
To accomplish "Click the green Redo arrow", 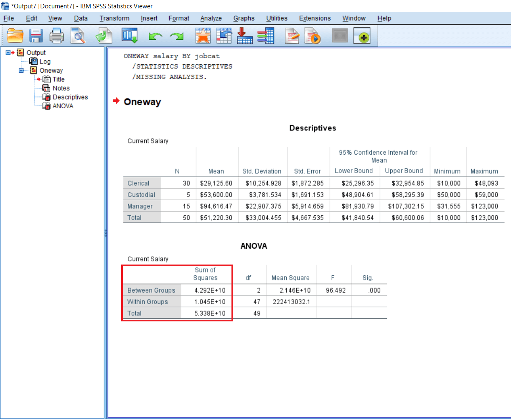I will pos(177,37).
